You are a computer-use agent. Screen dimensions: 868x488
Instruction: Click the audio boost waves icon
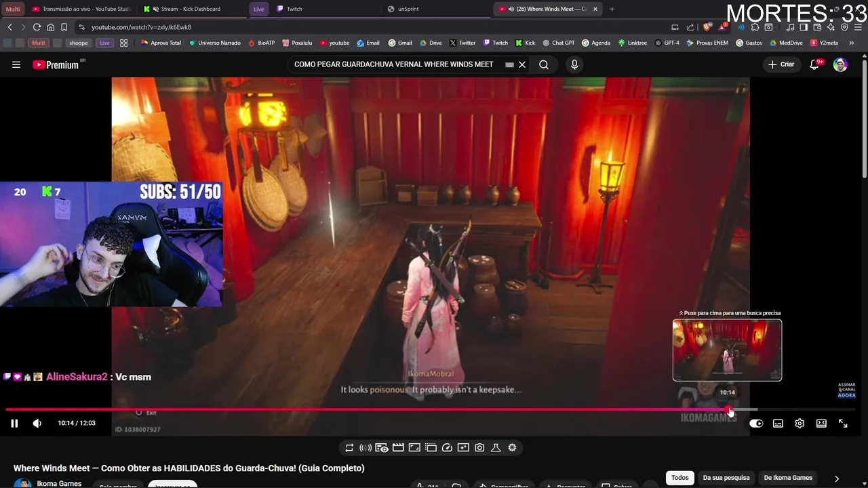click(x=366, y=447)
